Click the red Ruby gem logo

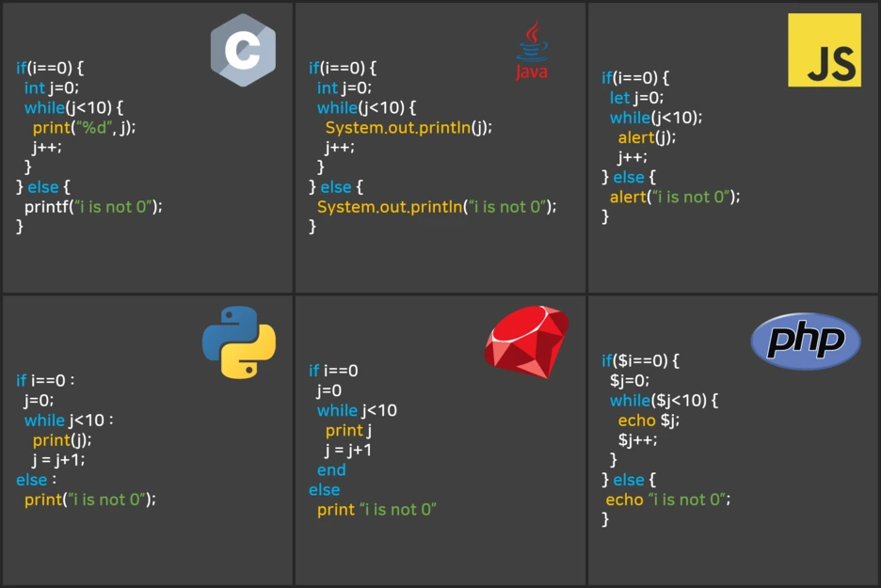526,342
